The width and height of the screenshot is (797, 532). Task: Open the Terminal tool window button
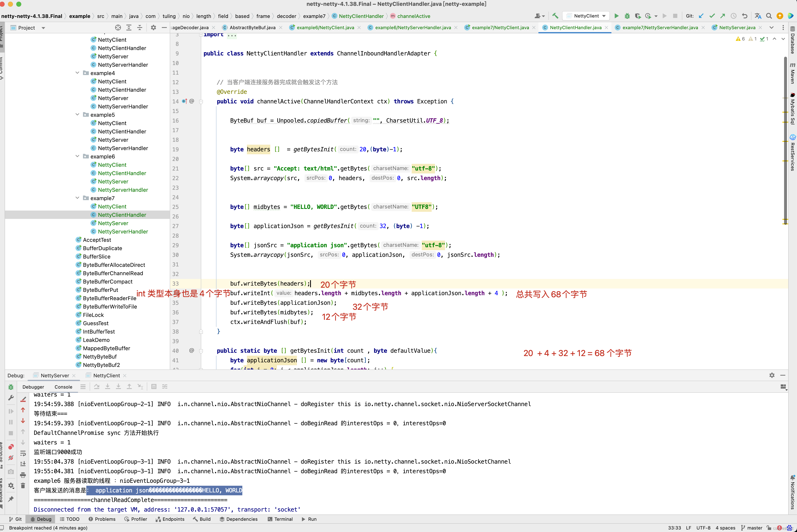[x=280, y=519]
